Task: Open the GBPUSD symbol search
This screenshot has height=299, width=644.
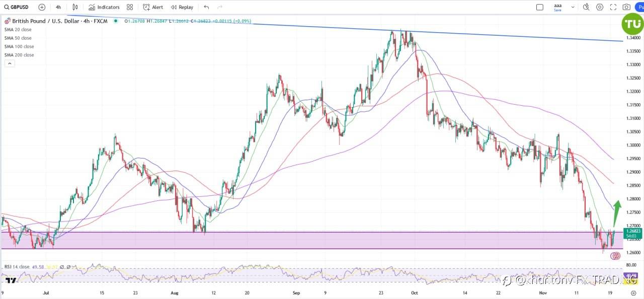Action: pos(17,7)
